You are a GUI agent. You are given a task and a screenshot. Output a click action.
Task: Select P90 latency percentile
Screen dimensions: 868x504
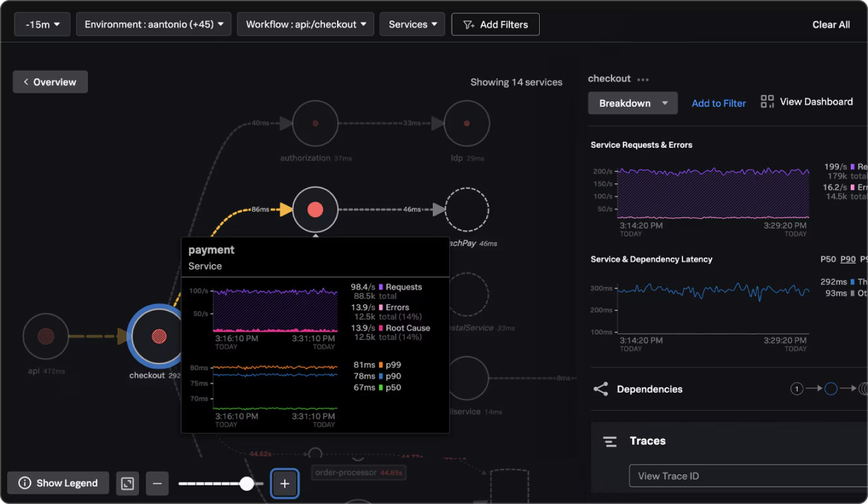tap(848, 259)
